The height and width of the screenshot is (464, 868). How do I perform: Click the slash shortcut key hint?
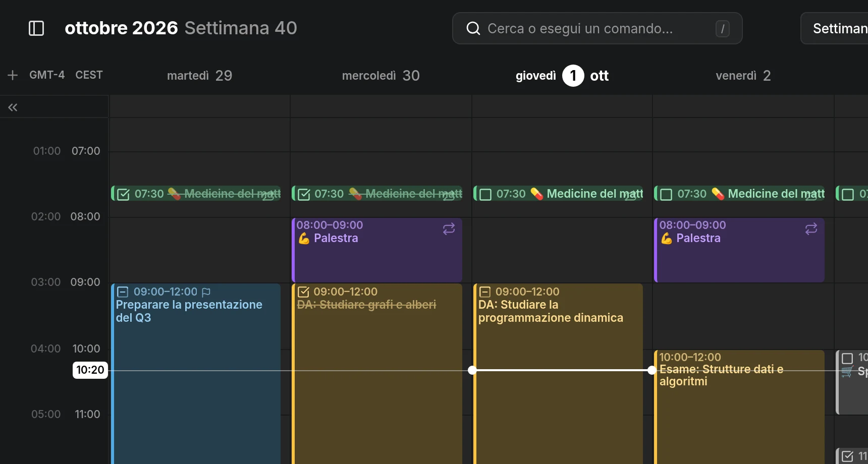[x=722, y=29]
